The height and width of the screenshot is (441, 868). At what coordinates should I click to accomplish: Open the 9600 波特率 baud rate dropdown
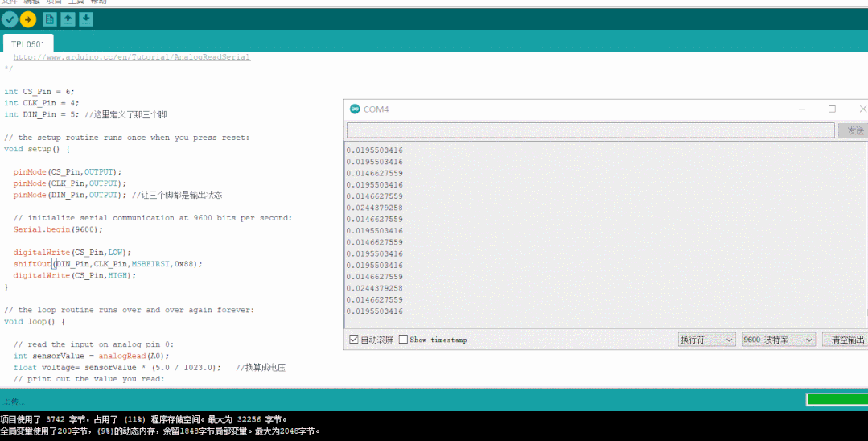point(778,340)
